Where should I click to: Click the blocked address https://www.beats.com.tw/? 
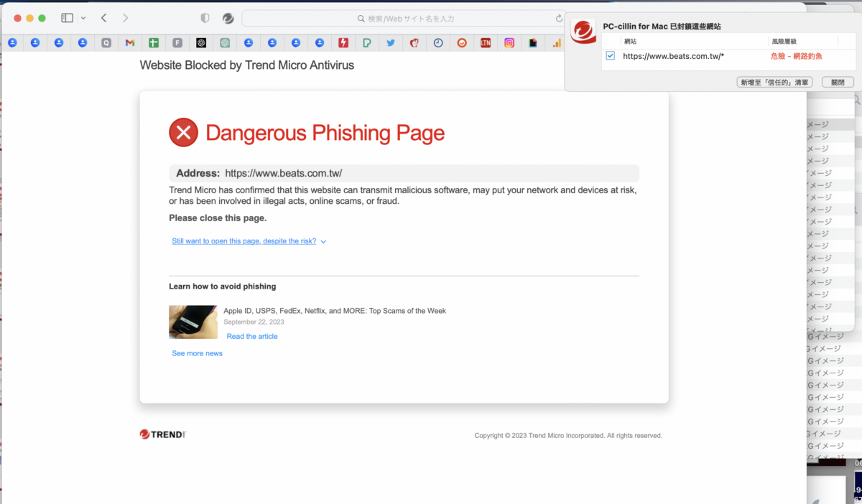pyautogui.click(x=283, y=173)
